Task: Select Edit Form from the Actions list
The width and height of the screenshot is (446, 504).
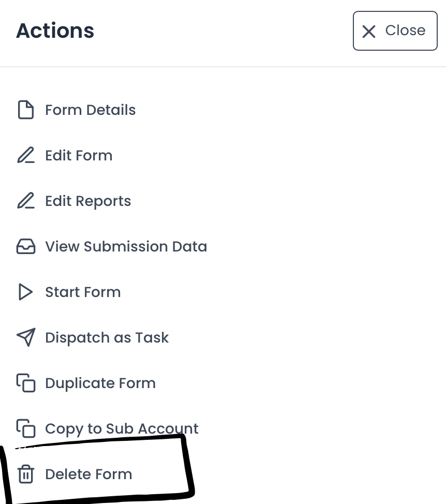Action: pyautogui.click(x=79, y=156)
